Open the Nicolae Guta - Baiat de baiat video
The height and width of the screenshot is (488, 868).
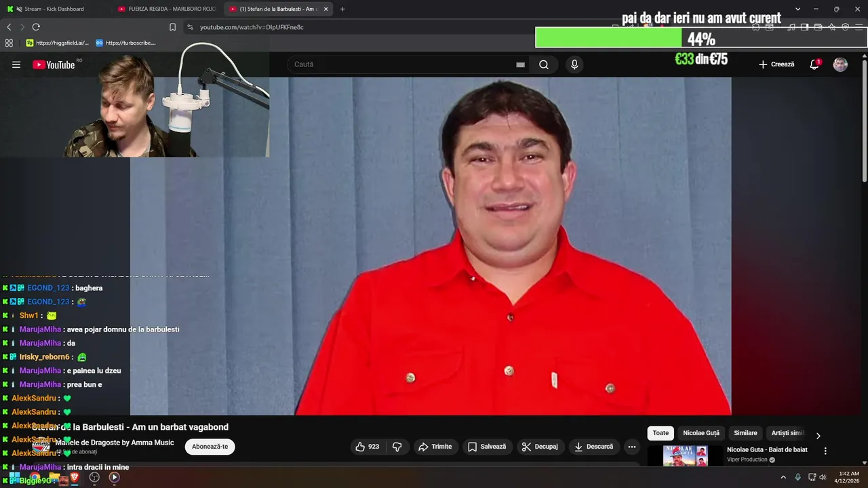pos(767,449)
